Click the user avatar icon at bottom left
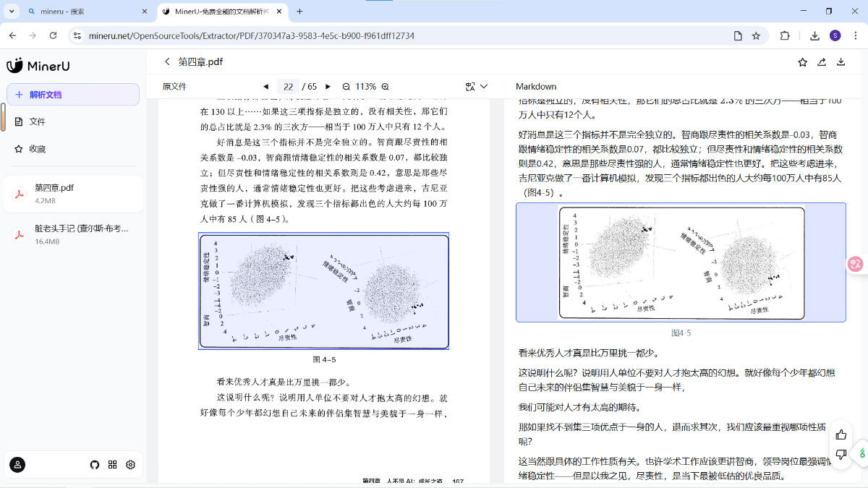The height and width of the screenshot is (488, 868). tap(18, 465)
